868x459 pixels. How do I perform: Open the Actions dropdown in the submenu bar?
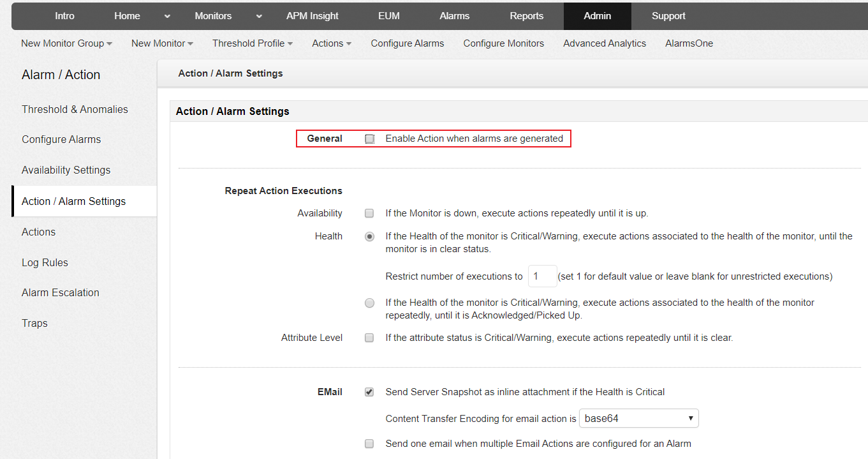pyautogui.click(x=332, y=43)
